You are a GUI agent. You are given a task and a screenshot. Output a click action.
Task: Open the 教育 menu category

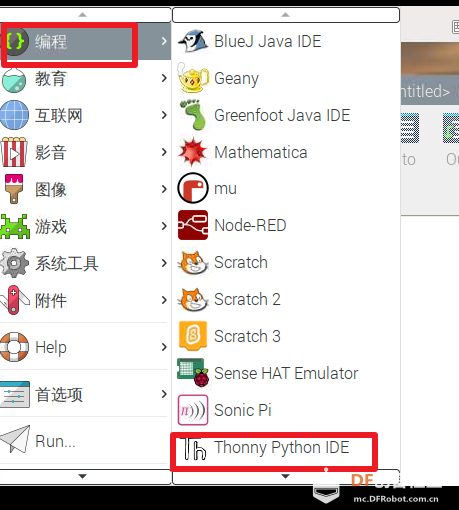coord(85,78)
